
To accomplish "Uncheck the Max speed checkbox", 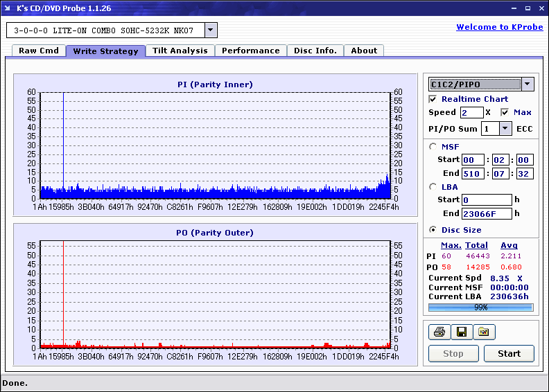I will tap(505, 112).
